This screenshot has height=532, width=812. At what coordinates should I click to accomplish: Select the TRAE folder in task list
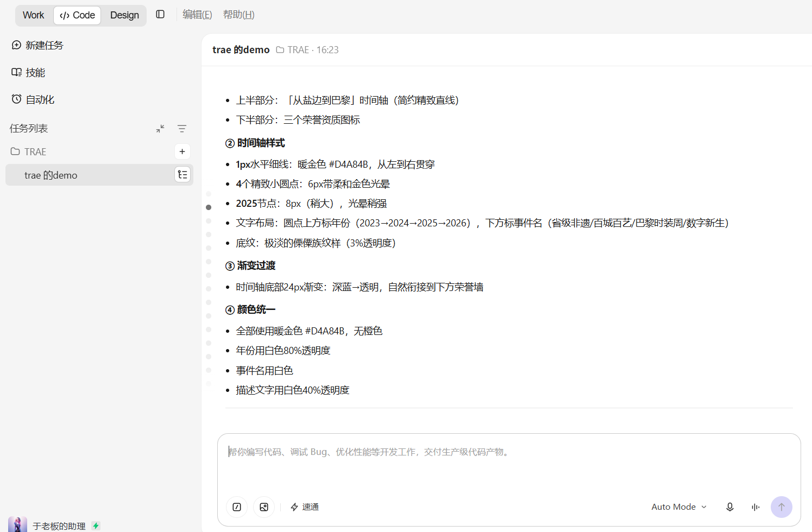click(28, 151)
